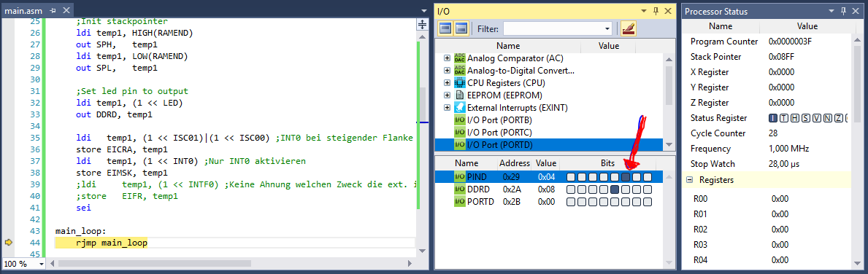Open the I/O Filter dropdown arrow

(608, 28)
